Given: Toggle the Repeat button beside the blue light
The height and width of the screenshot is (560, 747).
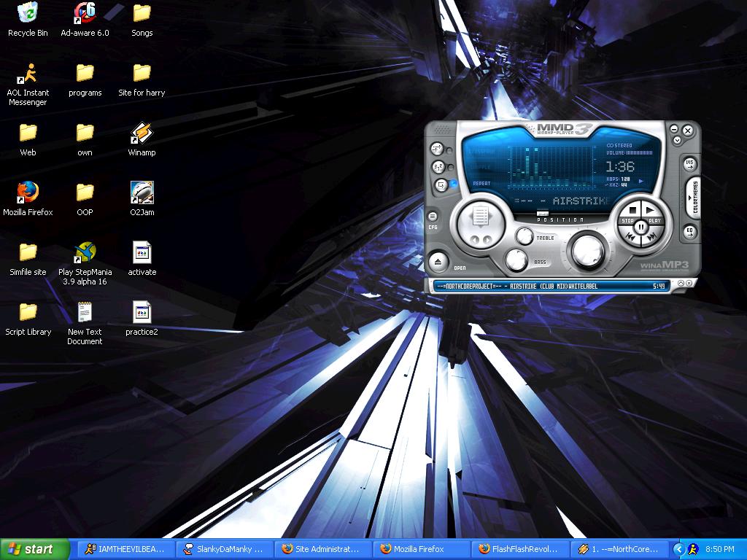Looking at the screenshot, I should [x=441, y=184].
